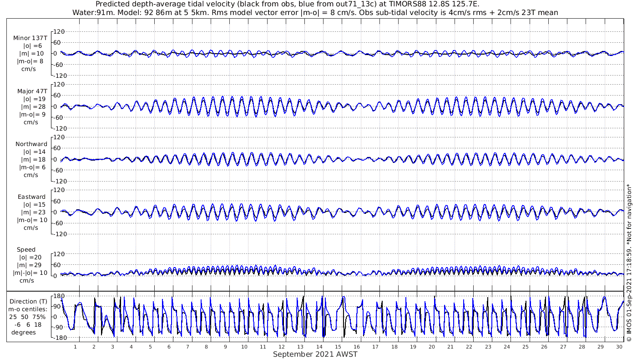Click '|m-o|= 10' in the Eastward panel
This screenshot has height=364, width=637.
click(x=31, y=220)
